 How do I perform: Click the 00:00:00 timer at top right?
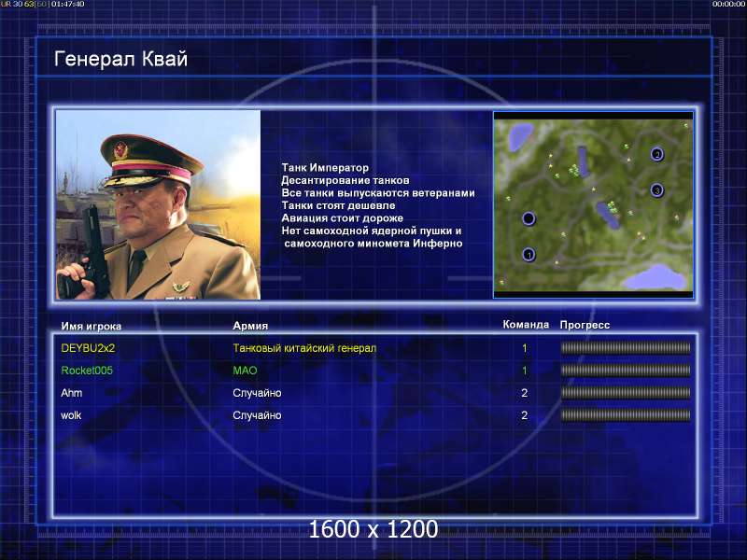tap(728, 4)
